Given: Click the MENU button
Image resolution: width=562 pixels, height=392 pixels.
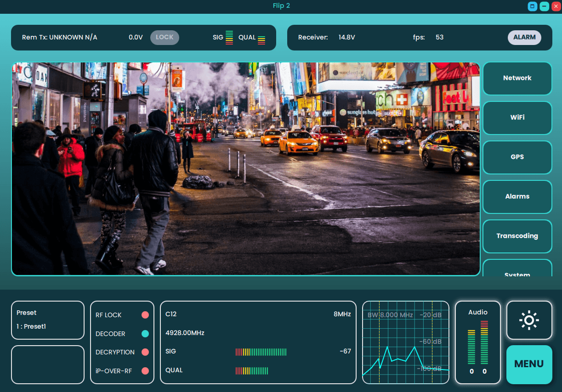Looking at the screenshot, I should coord(529,364).
